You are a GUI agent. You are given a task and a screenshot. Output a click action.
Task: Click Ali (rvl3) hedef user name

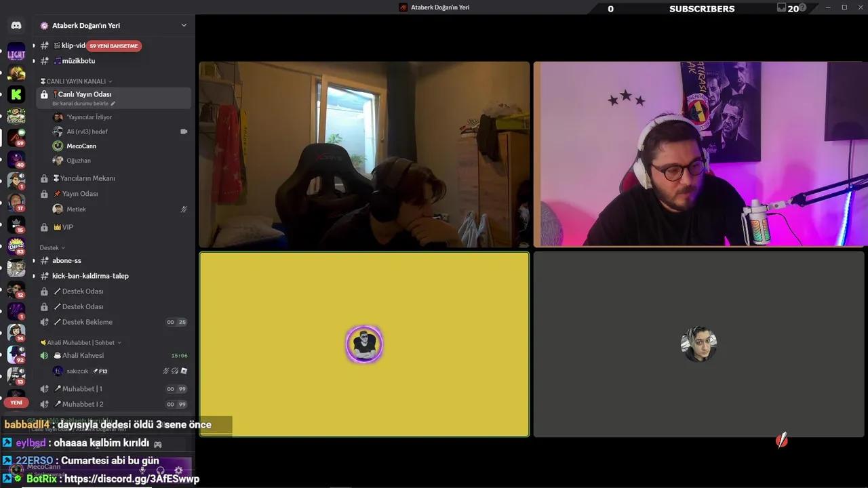click(x=87, y=131)
